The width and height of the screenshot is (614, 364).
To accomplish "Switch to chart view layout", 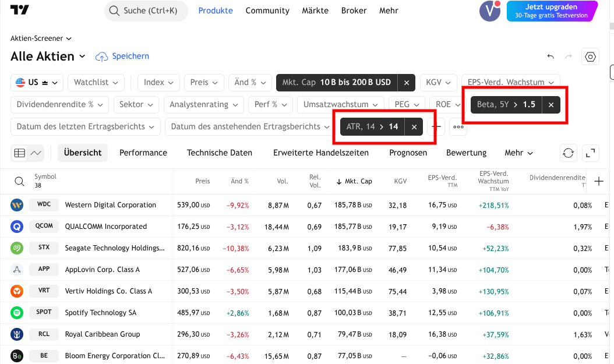I will [x=36, y=153].
